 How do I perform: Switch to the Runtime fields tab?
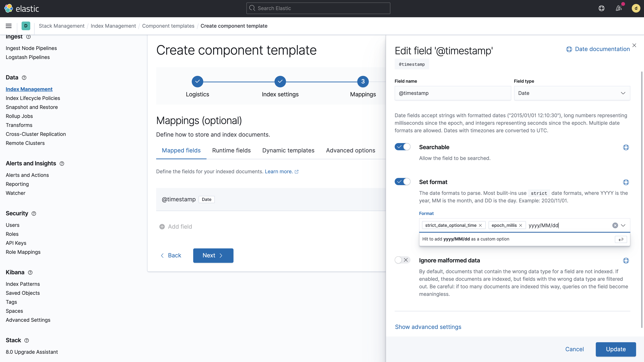(x=231, y=150)
